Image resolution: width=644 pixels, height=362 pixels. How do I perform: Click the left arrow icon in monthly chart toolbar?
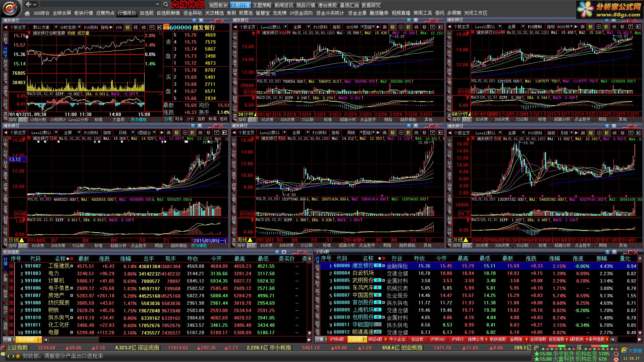pyautogui.click(x=449, y=133)
